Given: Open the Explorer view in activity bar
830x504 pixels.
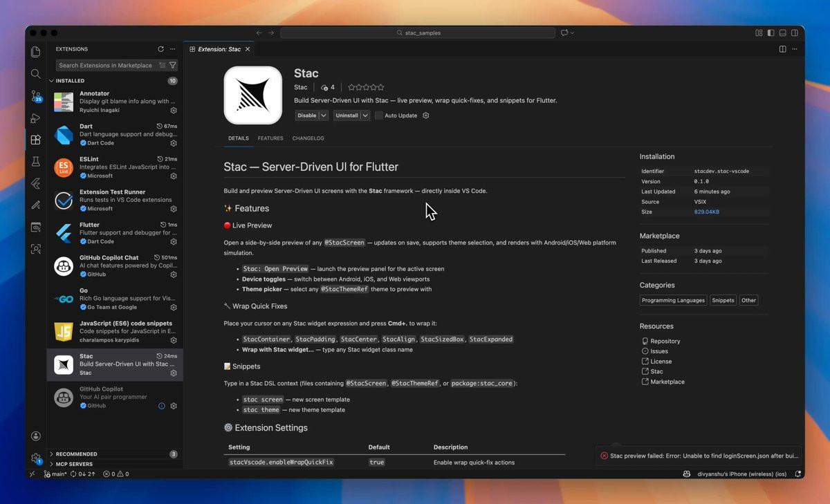Looking at the screenshot, I should pyautogui.click(x=36, y=52).
